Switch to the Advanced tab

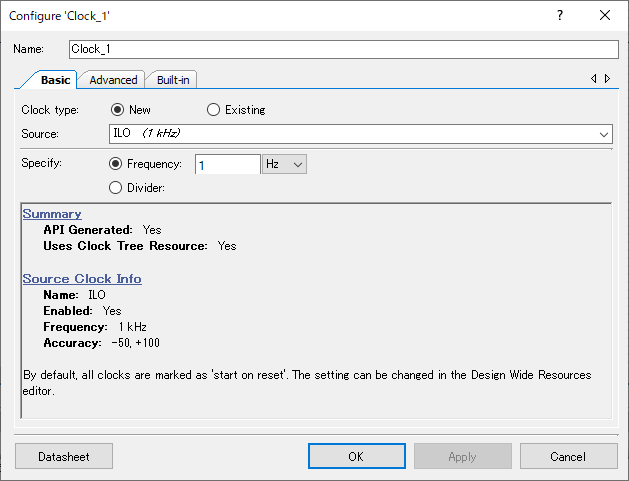113,80
